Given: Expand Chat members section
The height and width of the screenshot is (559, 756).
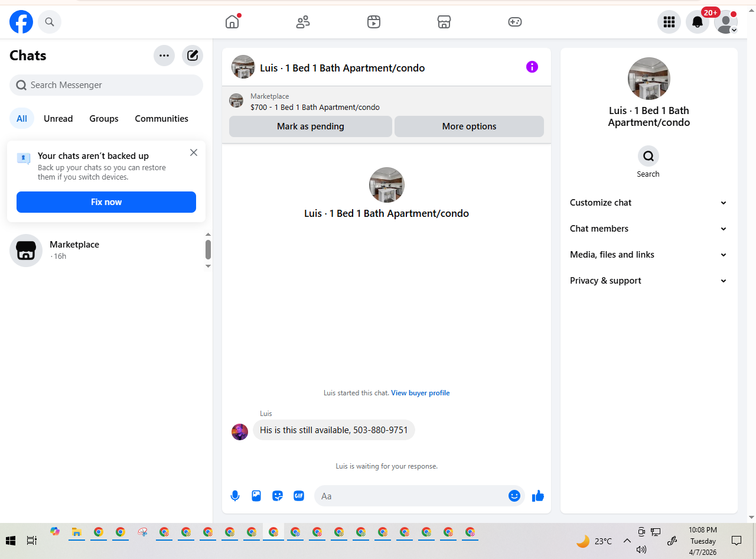Looking at the screenshot, I should tap(649, 229).
